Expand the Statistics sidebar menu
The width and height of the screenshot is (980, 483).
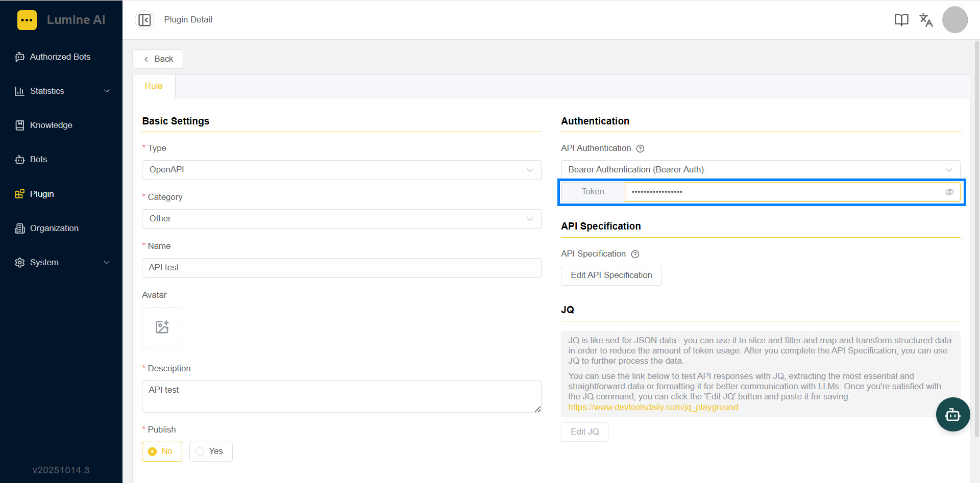[x=61, y=91]
